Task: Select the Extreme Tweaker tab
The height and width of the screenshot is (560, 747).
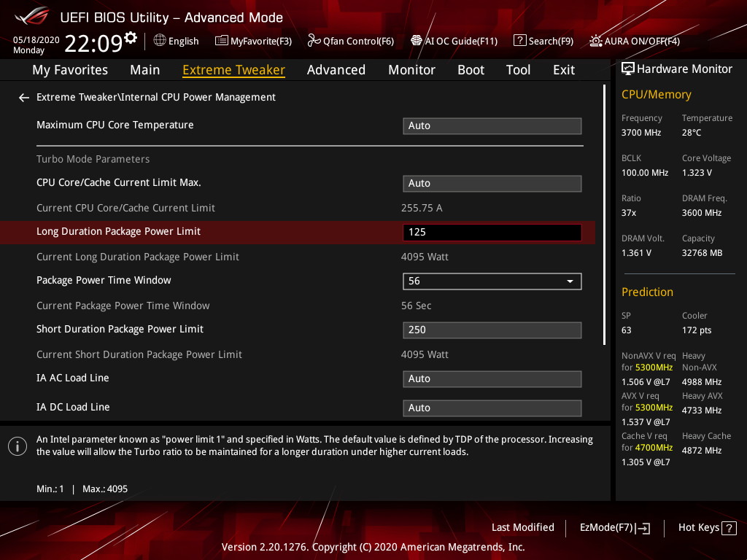Action: tap(234, 70)
